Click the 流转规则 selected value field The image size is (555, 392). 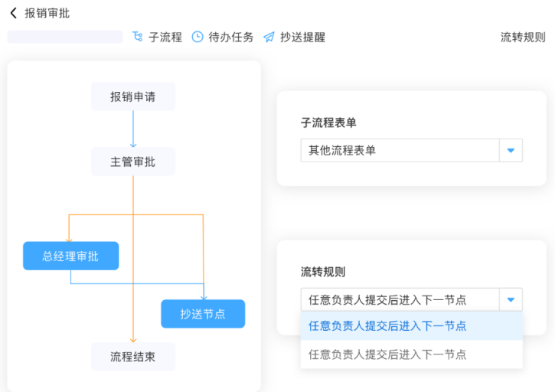pos(400,299)
